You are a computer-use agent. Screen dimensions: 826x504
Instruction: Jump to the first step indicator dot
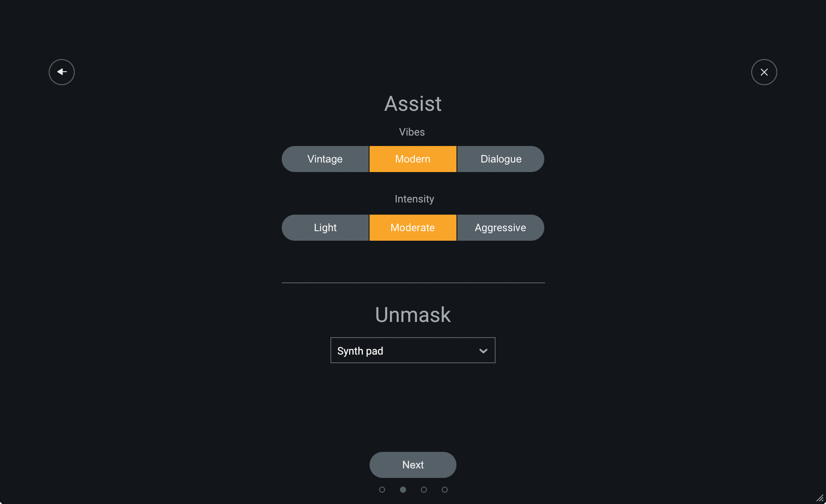click(382, 490)
